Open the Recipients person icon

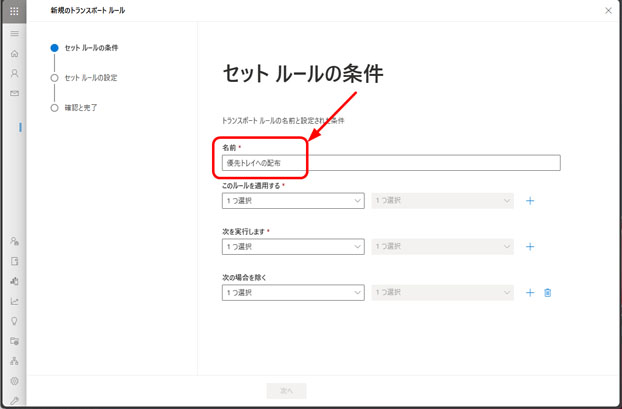(14, 73)
